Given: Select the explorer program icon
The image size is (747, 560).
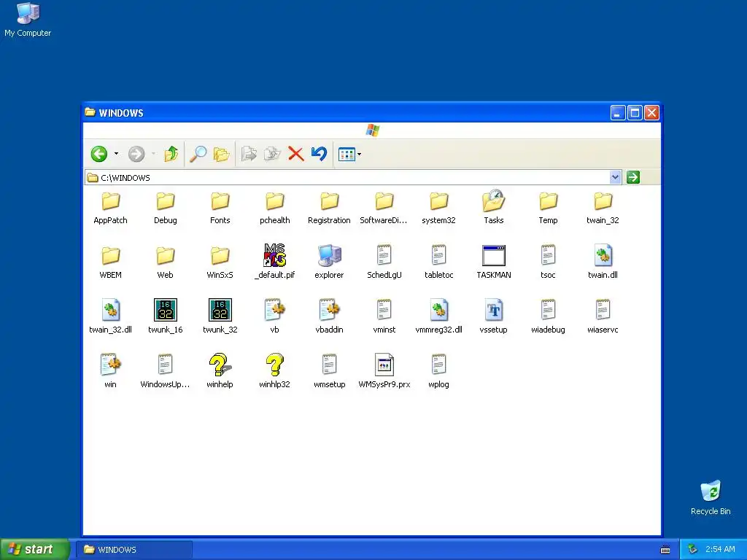Looking at the screenshot, I should click(x=329, y=262).
